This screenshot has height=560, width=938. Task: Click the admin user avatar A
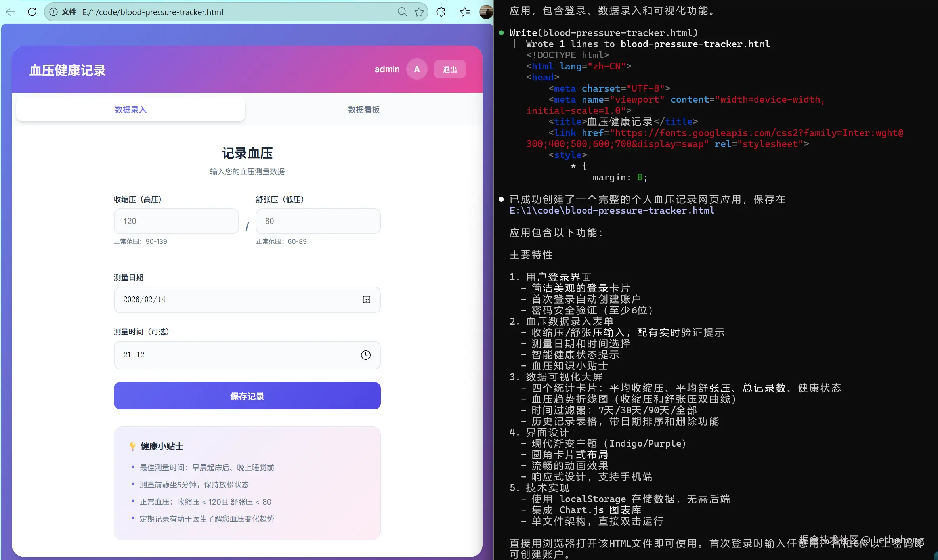[417, 69]
